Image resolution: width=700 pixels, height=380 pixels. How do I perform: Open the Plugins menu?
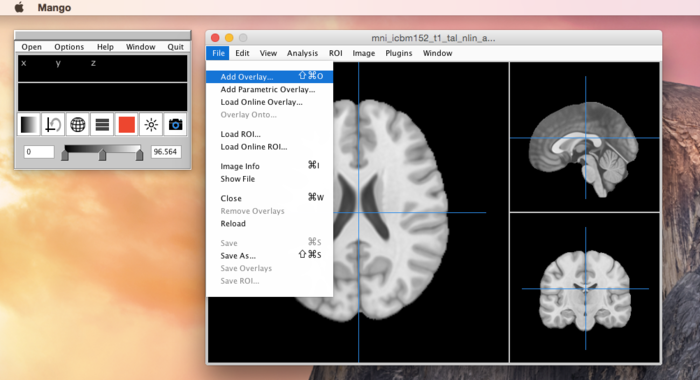tap(399, 53)
